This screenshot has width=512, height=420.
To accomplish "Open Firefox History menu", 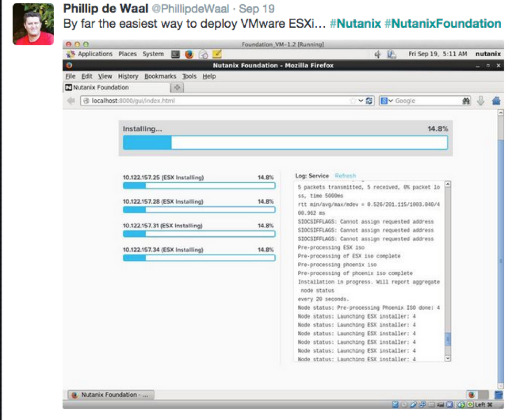I will [x=128, y=76].
